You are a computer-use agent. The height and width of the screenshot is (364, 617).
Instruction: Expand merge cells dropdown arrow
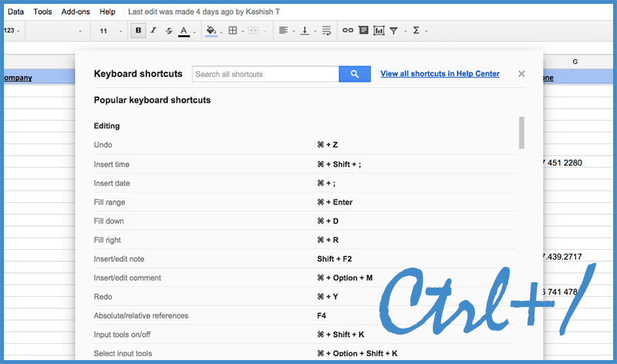[265, 31]
